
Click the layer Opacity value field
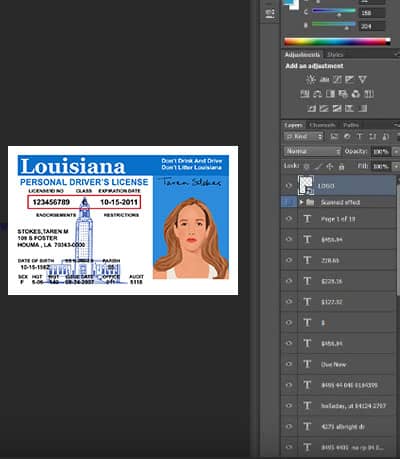[x=380, y=151]
